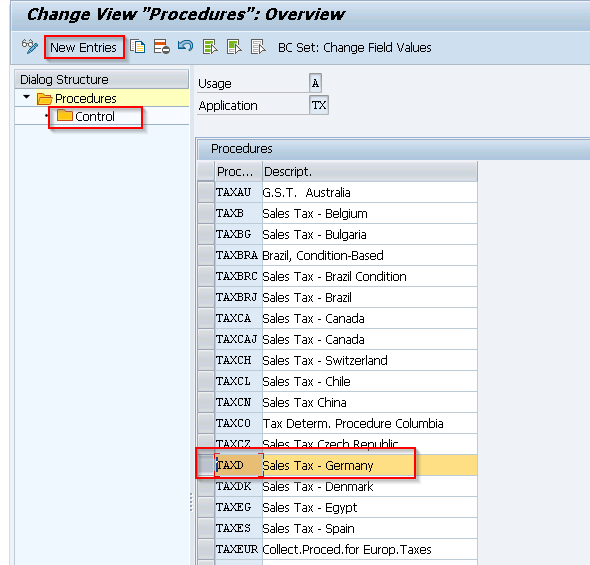Select the Control node in Dialog Structure
Viewport: 590px width, 565px height.
click(x=95, y=117)
